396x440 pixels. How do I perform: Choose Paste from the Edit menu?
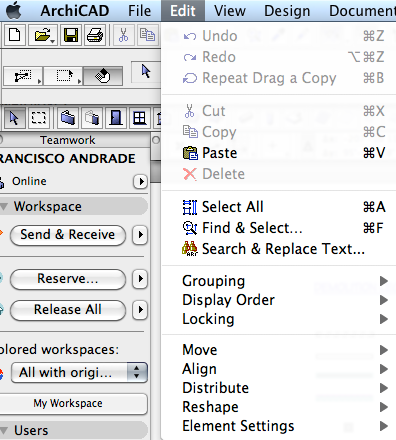pyautogui.click(x=279, y=153)
